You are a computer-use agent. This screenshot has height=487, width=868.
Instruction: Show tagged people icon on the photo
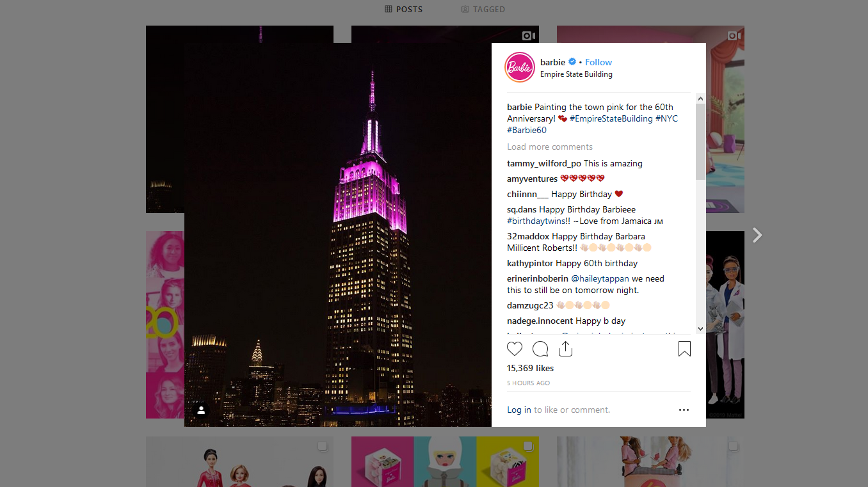pyautogui.click(x=201, y=410)
